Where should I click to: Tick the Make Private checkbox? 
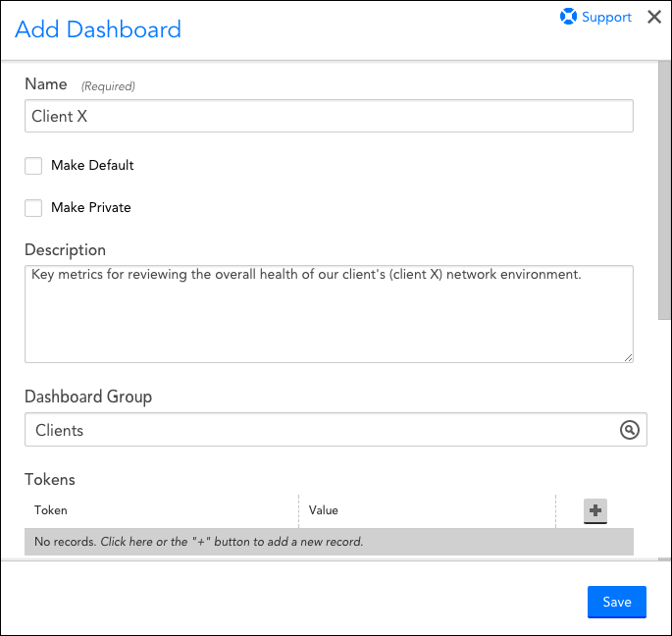pyautogui.click(x=33, y=207)
